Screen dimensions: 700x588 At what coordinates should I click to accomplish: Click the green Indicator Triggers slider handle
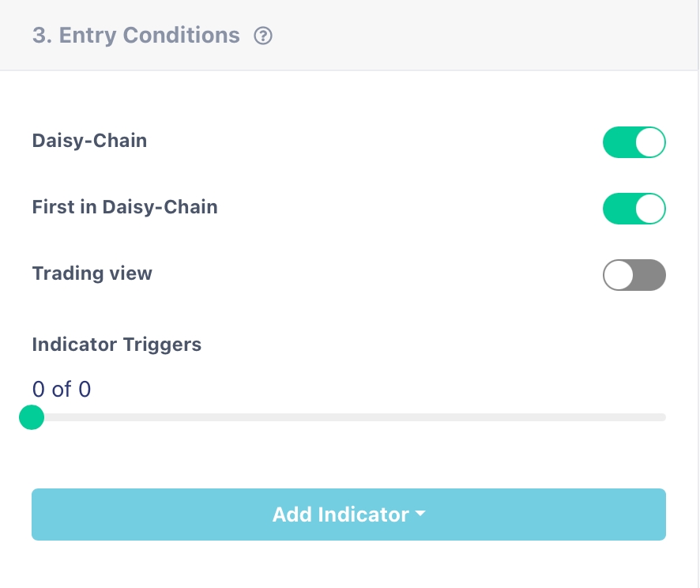pyautogui.click(x=32, y=416)
